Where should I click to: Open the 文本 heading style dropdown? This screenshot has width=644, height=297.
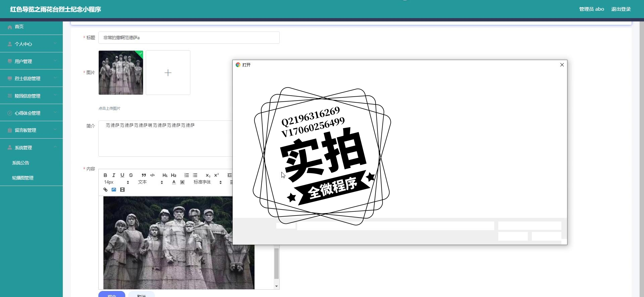click(150, 182)
